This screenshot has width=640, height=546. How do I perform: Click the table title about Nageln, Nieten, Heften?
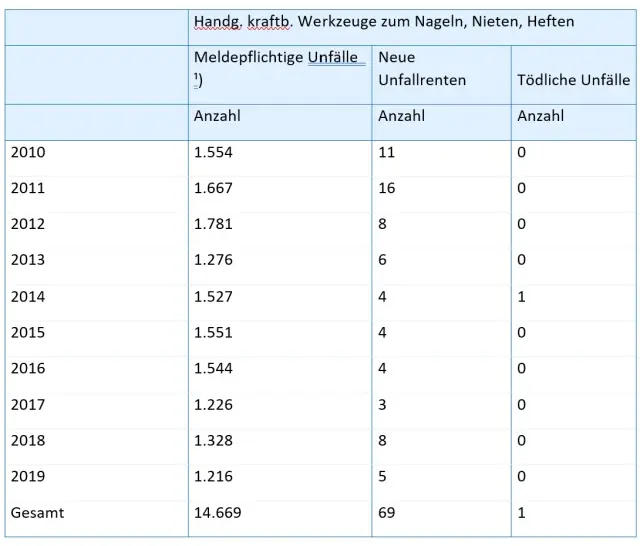pos(384,22)
